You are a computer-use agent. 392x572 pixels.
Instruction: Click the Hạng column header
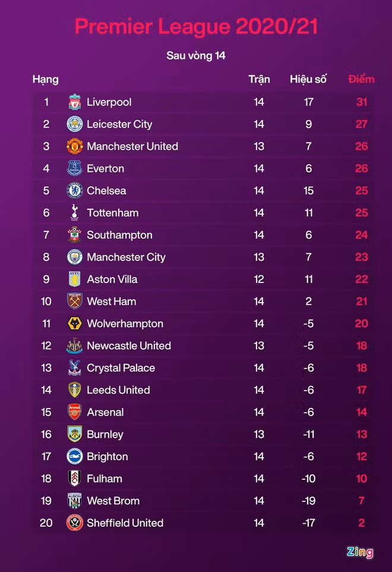click(46, 79)
